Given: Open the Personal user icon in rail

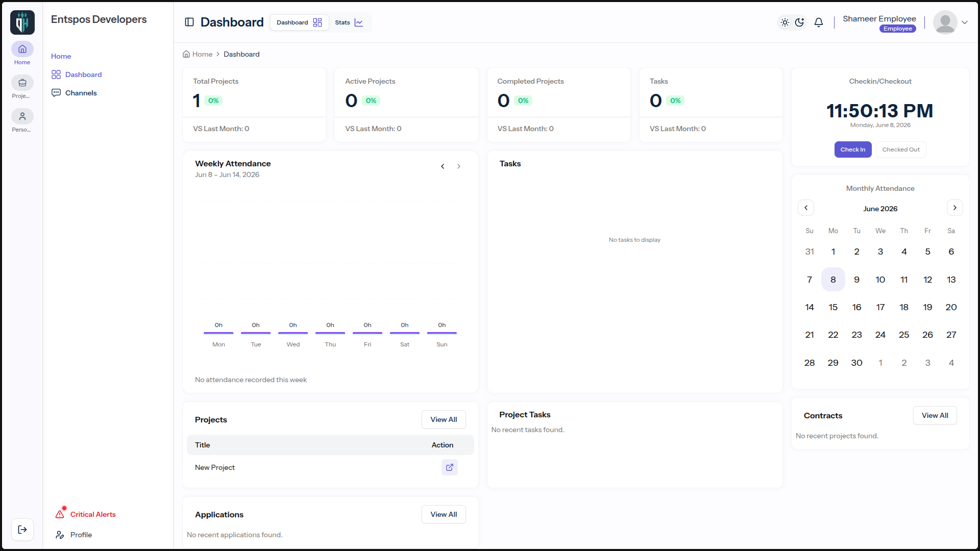Looking at the screenshot, I should [x=22, y=116].
